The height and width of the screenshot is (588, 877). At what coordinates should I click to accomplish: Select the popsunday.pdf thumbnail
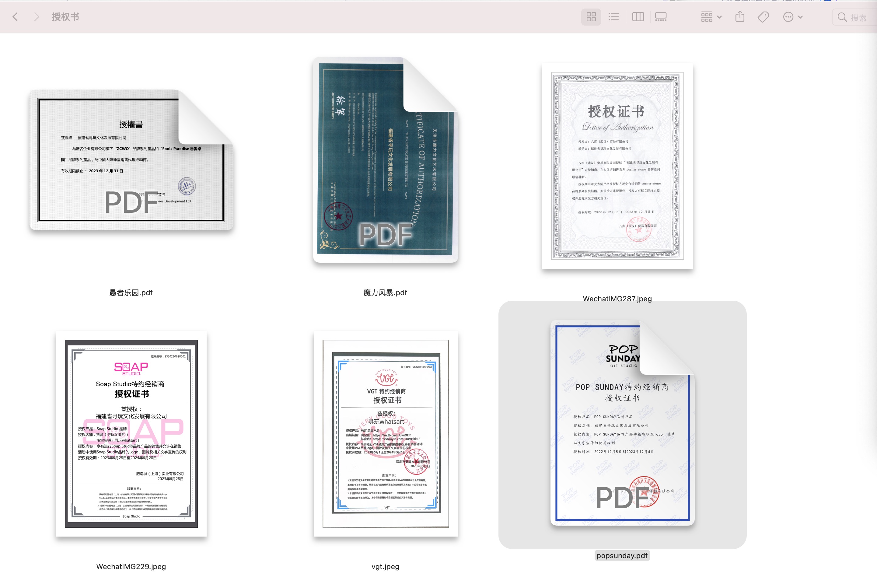pyautogui.click(x=622, y=423)
